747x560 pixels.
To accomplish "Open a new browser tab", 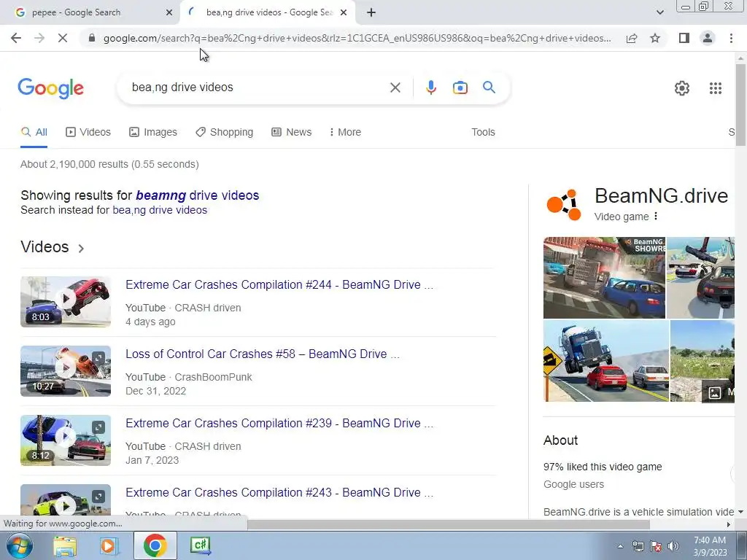I will pos(371,13).
